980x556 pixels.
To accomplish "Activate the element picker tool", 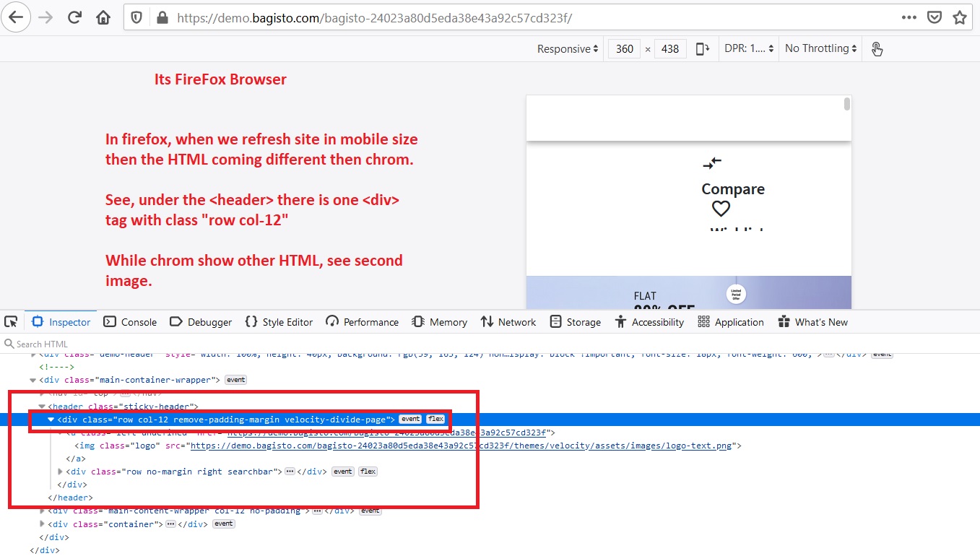I will [11, 321].
